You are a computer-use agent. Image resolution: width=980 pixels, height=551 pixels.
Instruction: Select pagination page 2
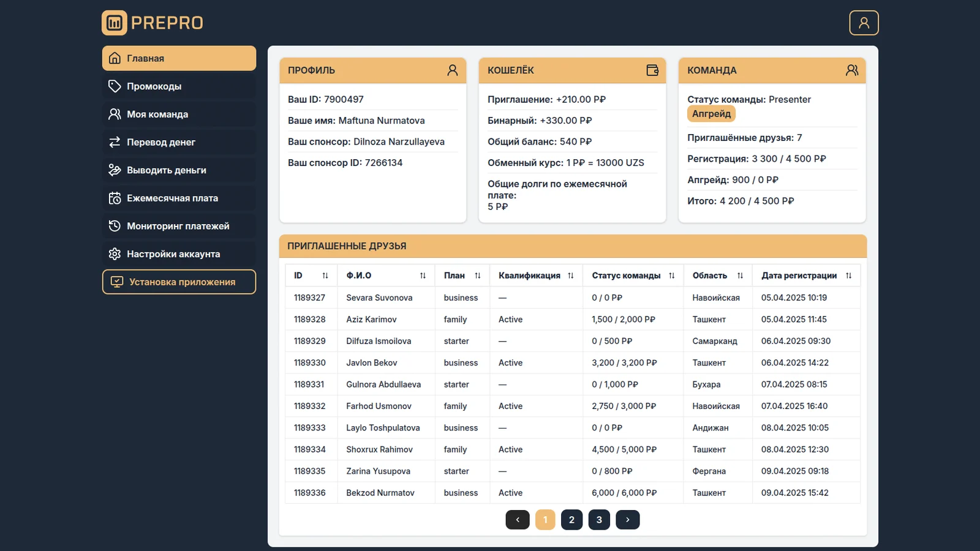571,520
